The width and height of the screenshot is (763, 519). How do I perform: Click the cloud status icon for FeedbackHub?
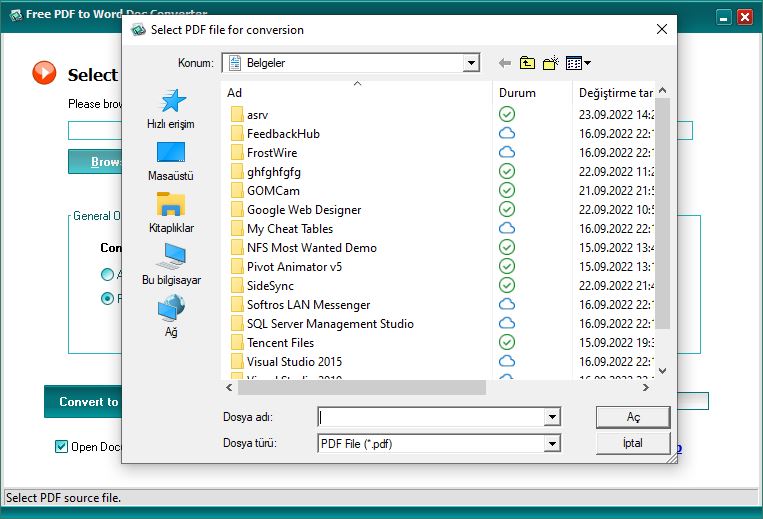pyautogui.click(x=507, y=133)
